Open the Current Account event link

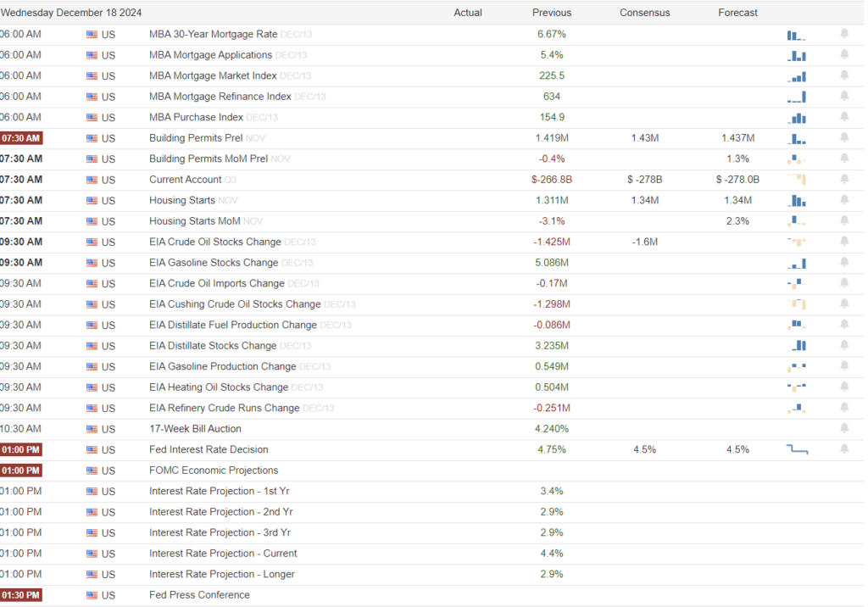click(x=183, y=179)
